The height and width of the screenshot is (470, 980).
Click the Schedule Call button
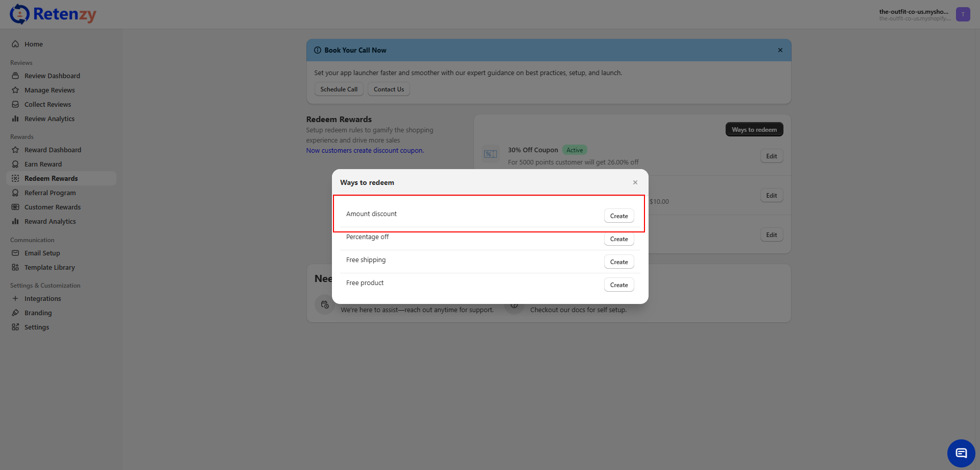(x=339, y=89)
